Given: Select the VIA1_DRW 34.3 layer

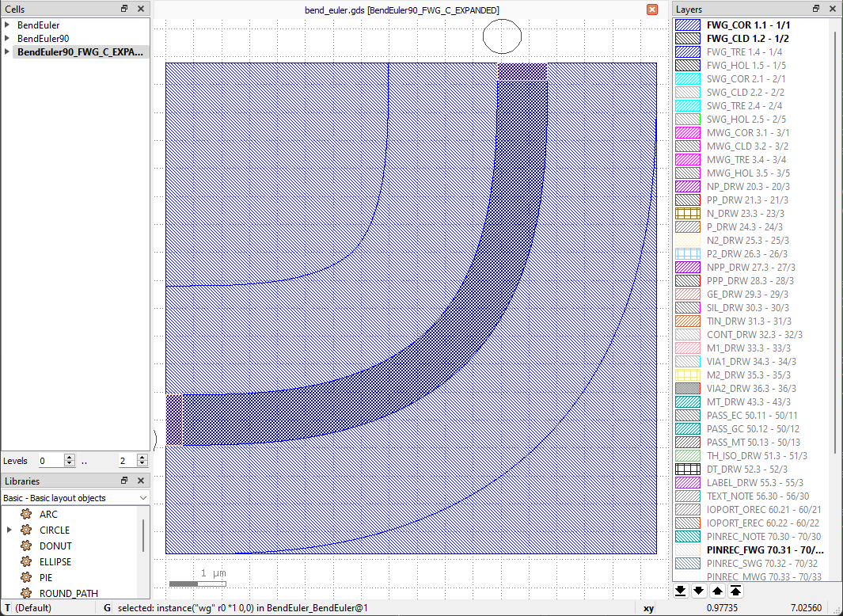Looking at the screenshot, I should (753, 361).
